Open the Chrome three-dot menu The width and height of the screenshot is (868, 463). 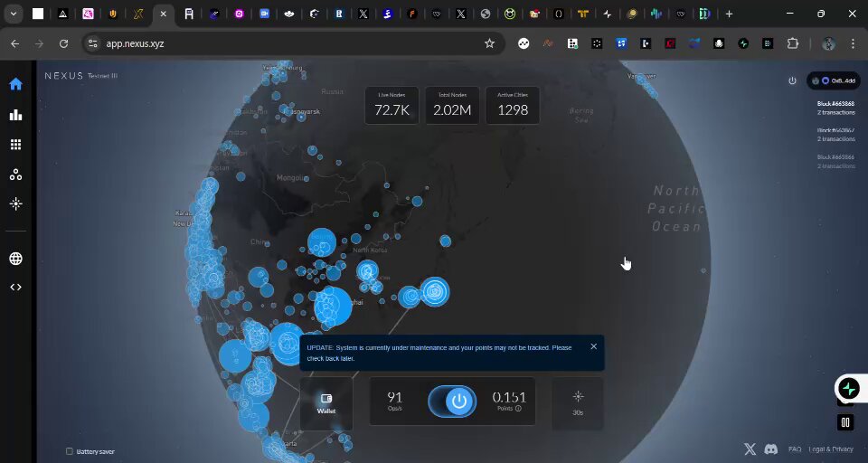(853, 43)
